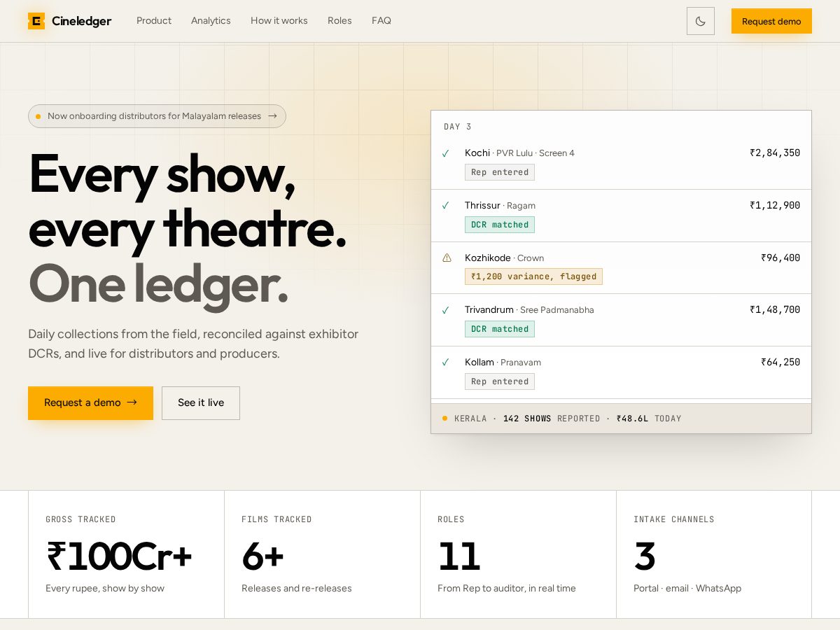Click the 6+ films tracked stat
Screen dimensions: 840x630
coord(262,556)
